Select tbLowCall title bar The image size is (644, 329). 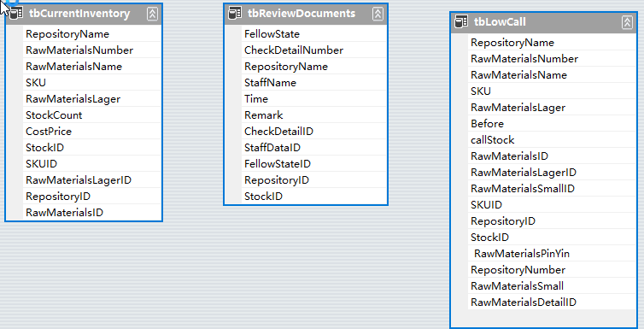click(x=543, y=22)
